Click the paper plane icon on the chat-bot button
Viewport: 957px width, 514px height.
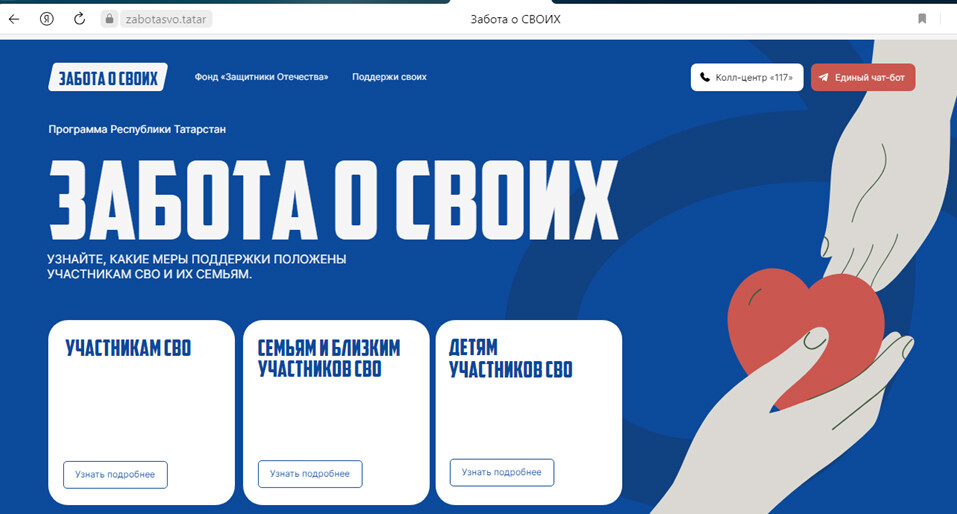(x=824, y=77)
